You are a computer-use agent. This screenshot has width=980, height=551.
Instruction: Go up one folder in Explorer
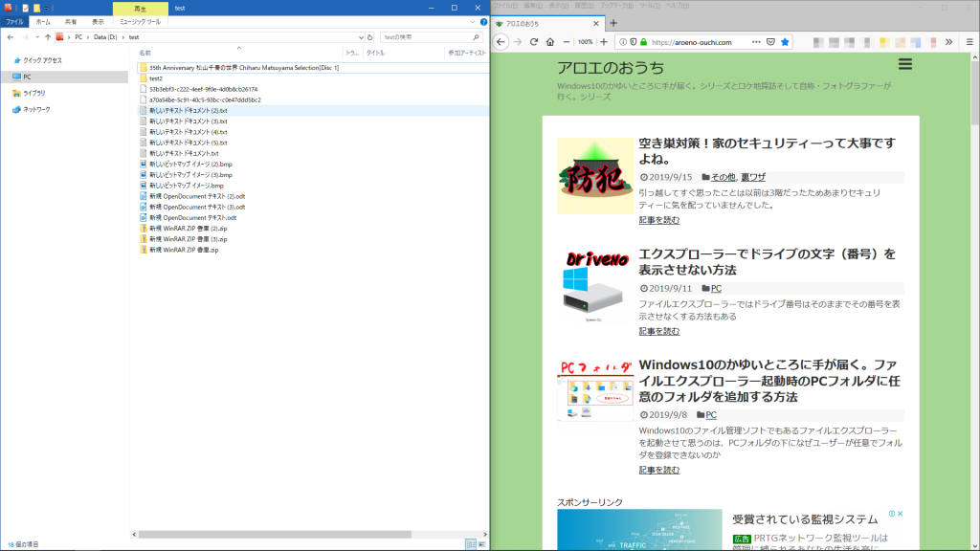click(x=47, y=36)
